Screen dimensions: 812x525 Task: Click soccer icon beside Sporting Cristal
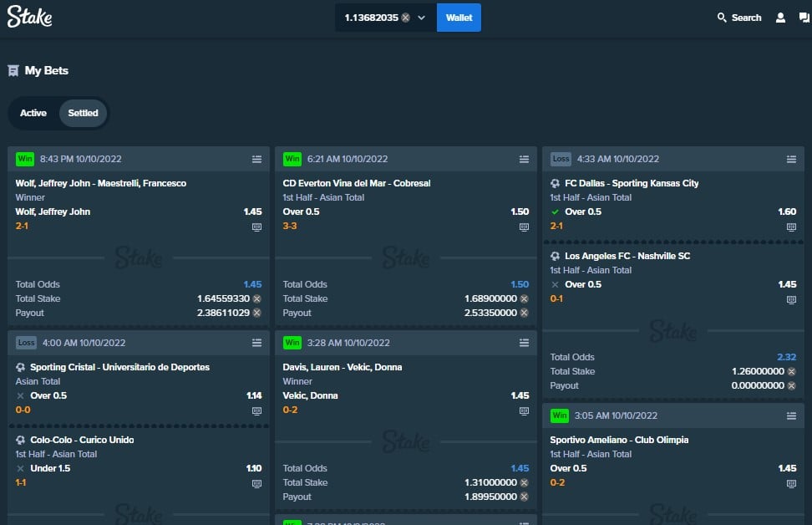tap(20, 368)
